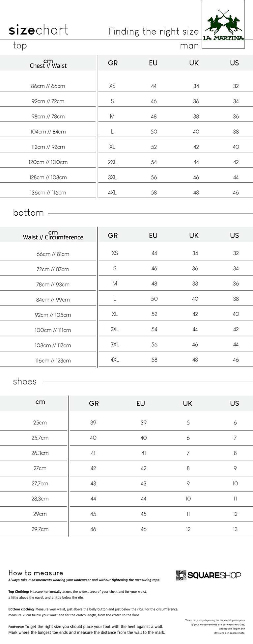The width and height of the screenshot is (253, 644).
Task: Click the 27,7cm shoe measurement
Action: click(x=40, y=483)
